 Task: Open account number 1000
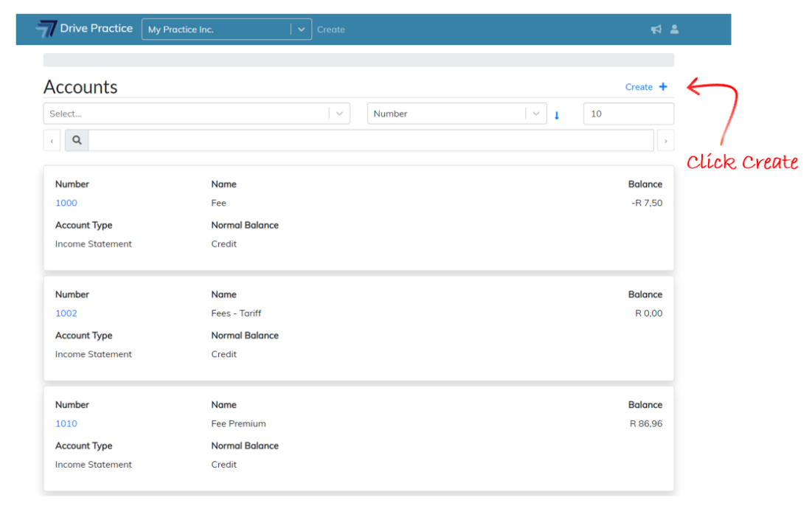click(66, 203)
